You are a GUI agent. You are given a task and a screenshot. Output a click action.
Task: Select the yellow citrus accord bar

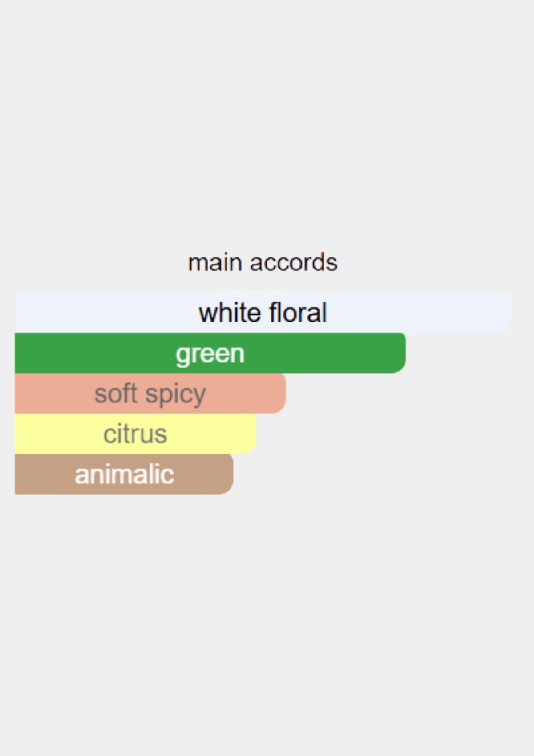pyautogui.click(x=135, y=434)
